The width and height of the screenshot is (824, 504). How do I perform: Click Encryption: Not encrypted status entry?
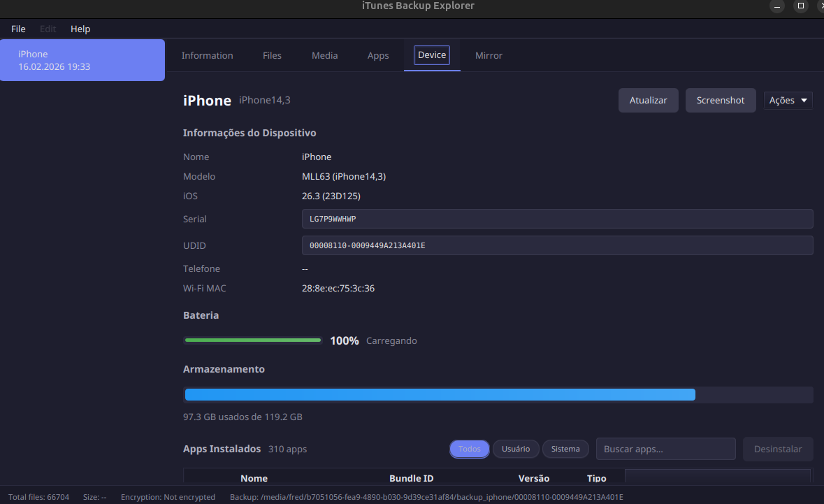pos(168,497)
